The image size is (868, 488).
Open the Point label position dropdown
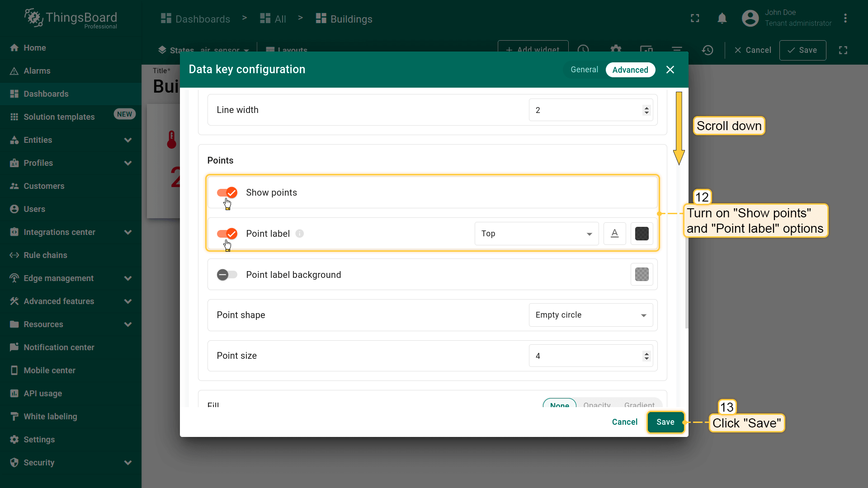tap(536, 234)
